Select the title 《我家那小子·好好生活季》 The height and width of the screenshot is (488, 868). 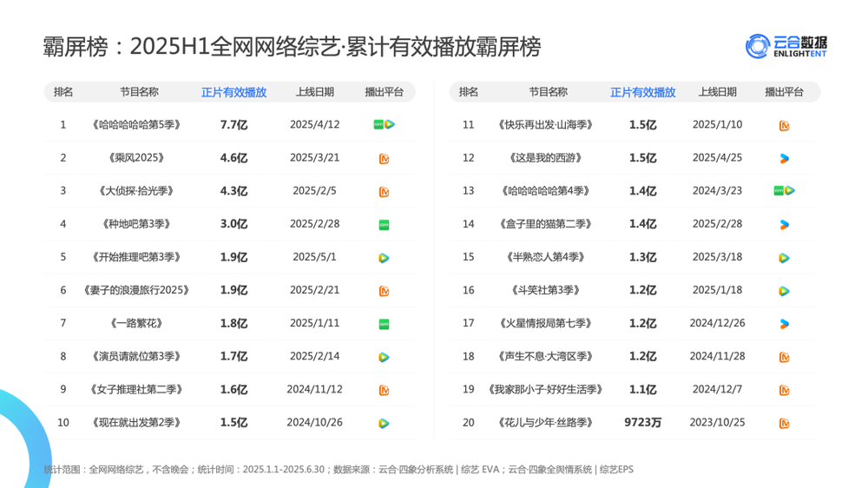547,390
